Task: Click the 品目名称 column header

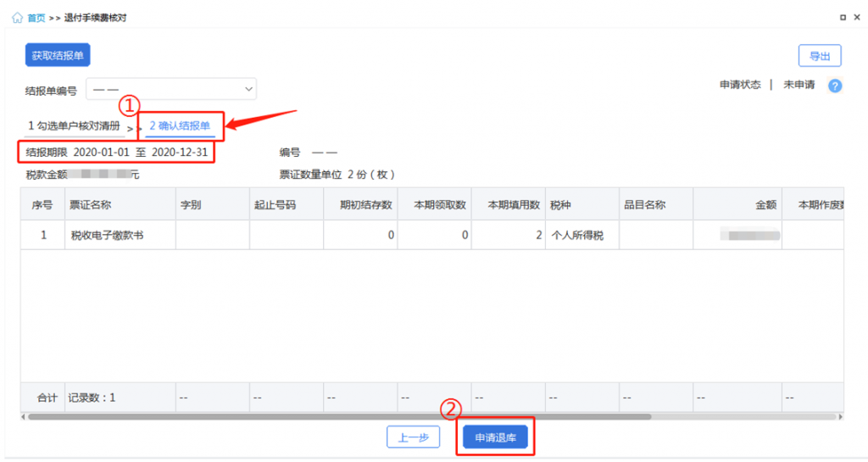Action: [656, 204]
